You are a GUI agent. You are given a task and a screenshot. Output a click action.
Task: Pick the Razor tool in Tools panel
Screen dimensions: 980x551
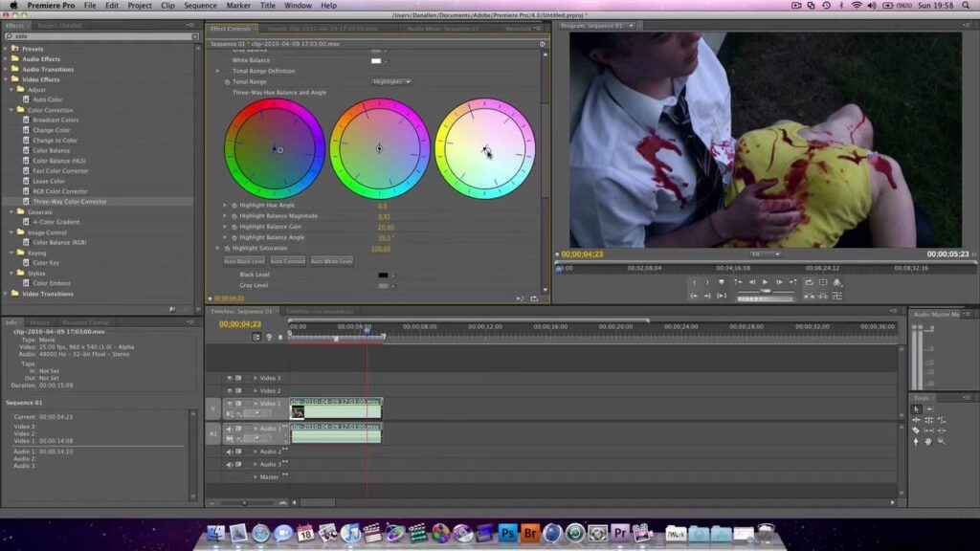point(916,430)
